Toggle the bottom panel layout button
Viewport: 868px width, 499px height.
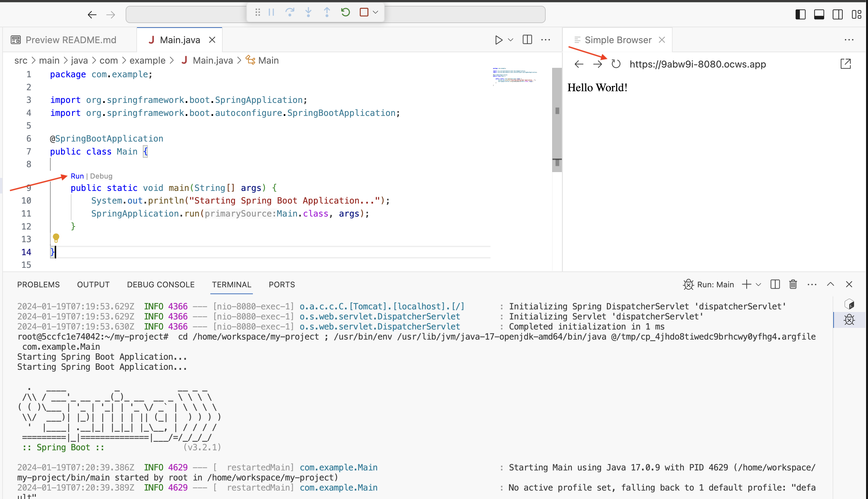click(819, 14)
